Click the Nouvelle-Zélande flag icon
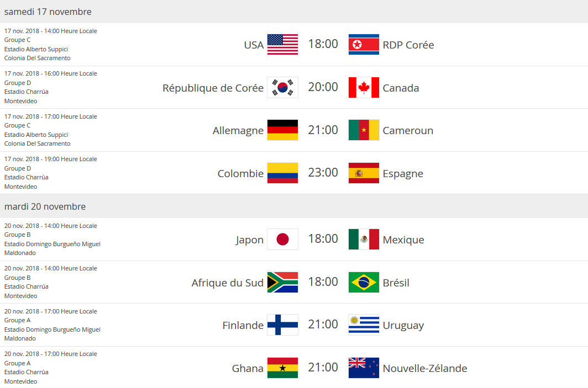 [364, 368]
